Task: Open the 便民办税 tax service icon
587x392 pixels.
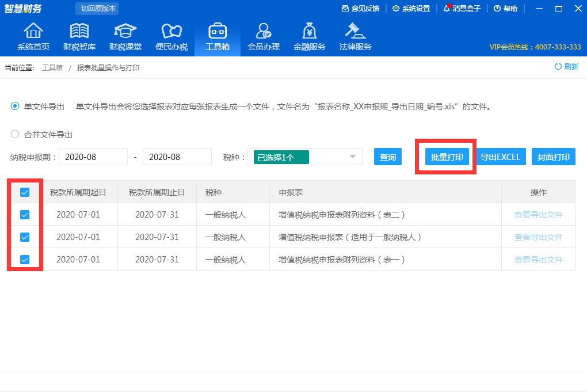Action: click(x=171, y=36)
